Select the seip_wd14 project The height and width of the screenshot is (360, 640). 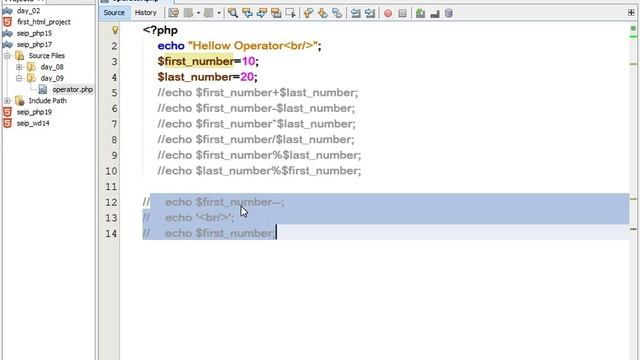point(33,123)
